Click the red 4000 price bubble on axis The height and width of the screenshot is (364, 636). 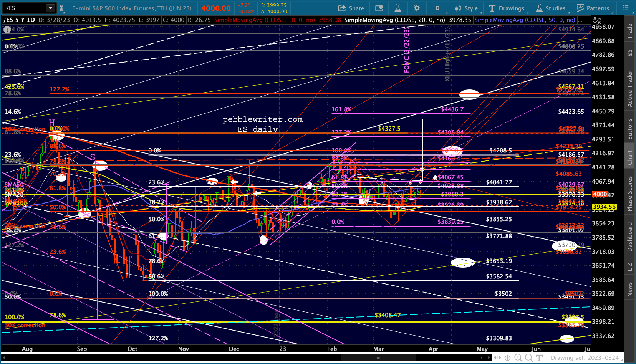click(x=600, y=194)
